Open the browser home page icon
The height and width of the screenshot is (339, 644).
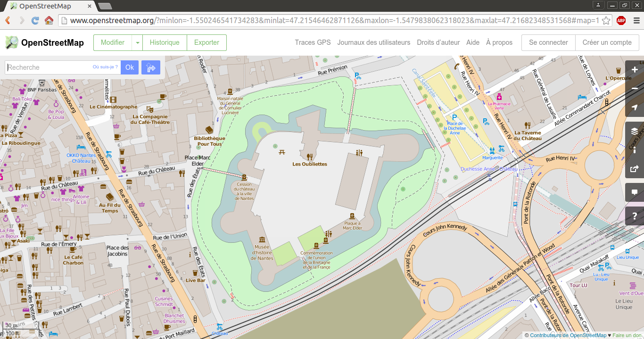49,21
